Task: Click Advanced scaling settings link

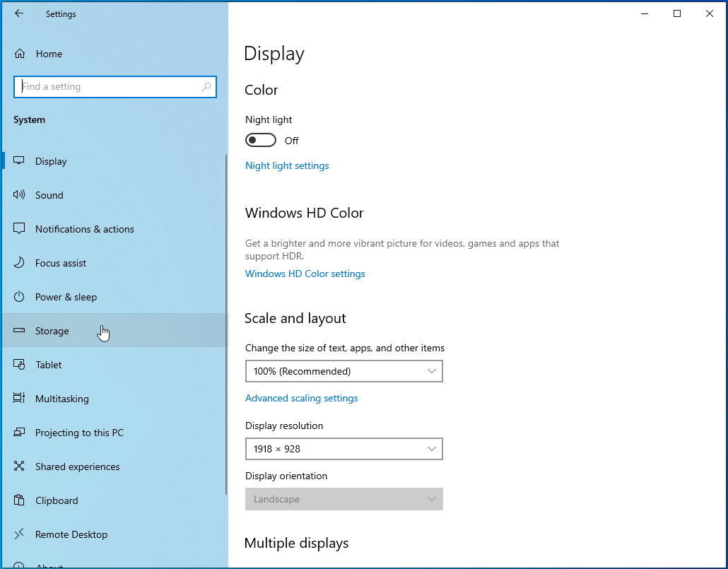Action: (302, 398)
